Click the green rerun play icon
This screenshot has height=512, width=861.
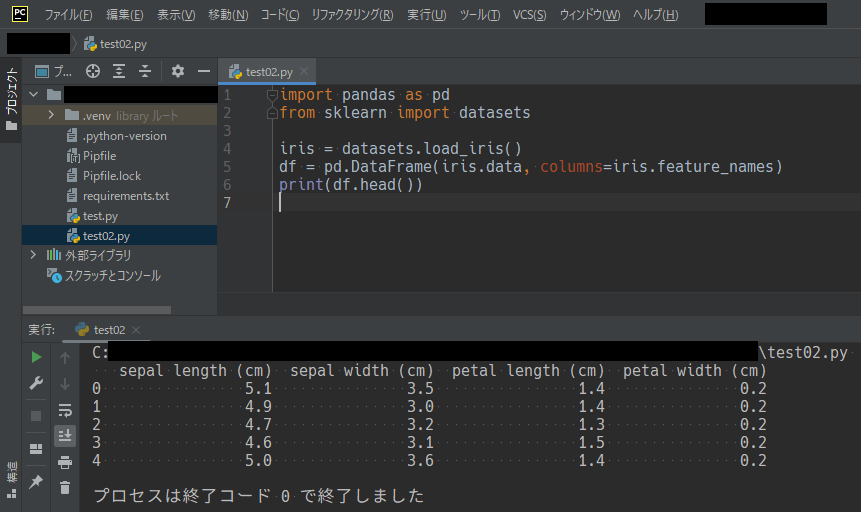pyautogui.click(x=36, y=357)
